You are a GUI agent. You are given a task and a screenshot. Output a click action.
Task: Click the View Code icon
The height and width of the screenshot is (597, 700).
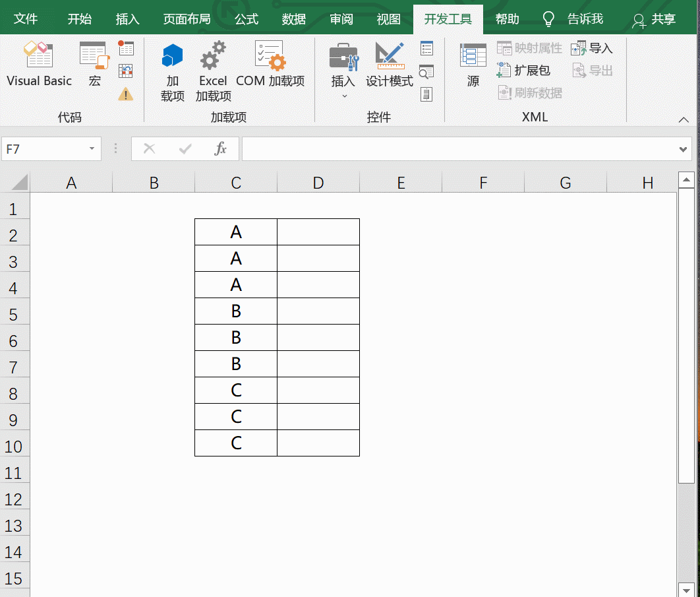coord(426,71)
